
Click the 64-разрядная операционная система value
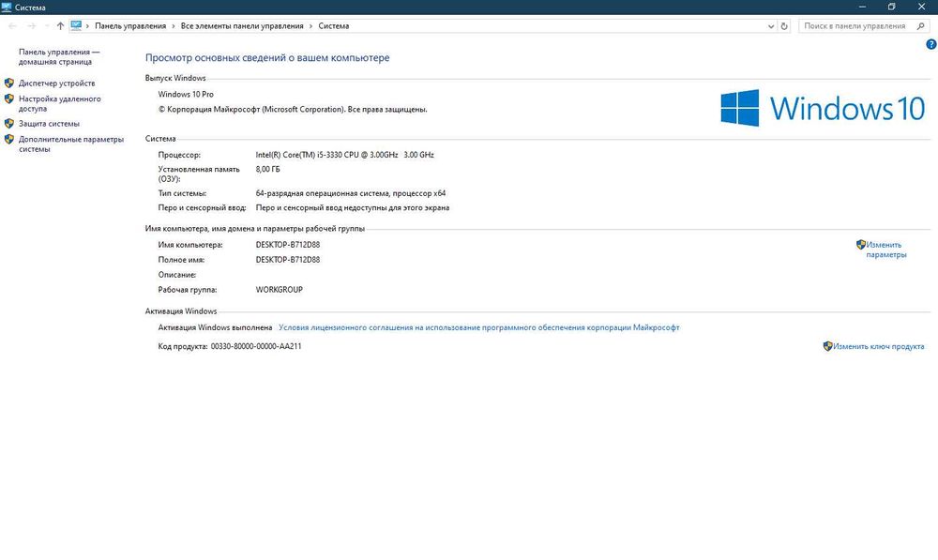coord(351,193)
